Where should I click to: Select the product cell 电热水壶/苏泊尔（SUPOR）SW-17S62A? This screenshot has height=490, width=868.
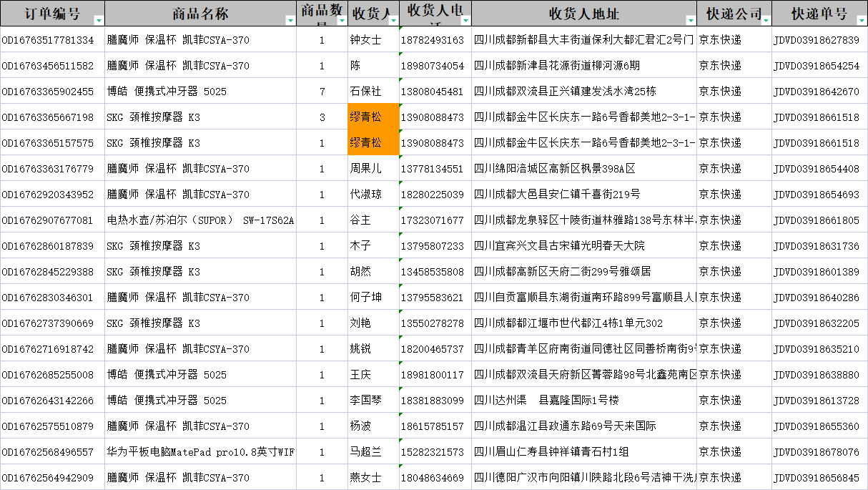click(201, 220)
